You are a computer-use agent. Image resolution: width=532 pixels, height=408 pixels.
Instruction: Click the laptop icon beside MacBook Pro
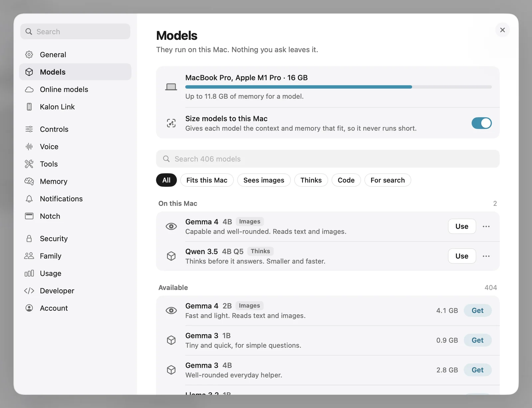point(171,87)
